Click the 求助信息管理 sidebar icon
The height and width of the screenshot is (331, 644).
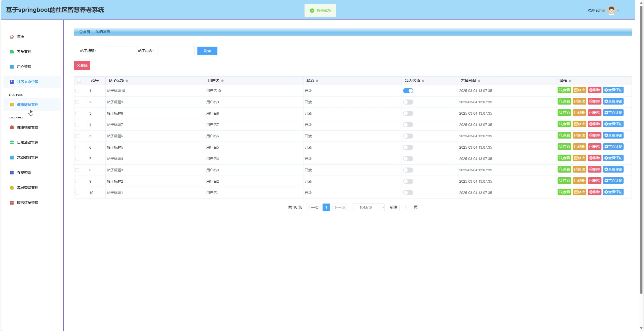[x=12, y=157]
